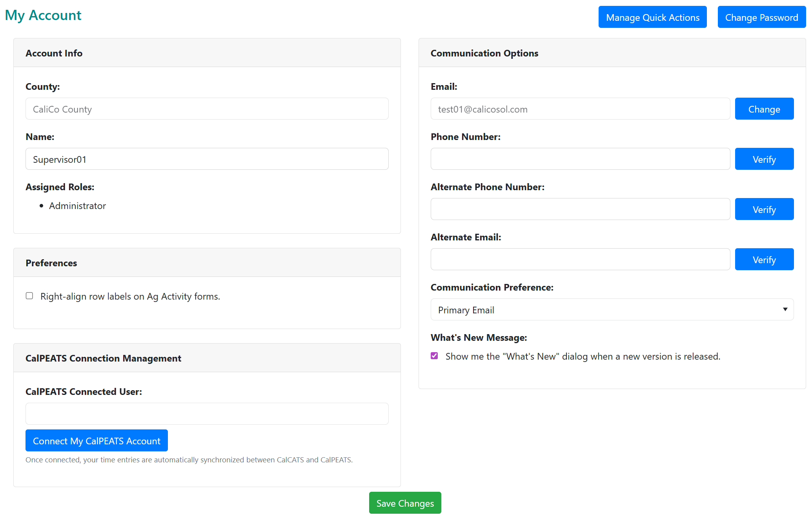Click the Change Password button

point(761,17)
